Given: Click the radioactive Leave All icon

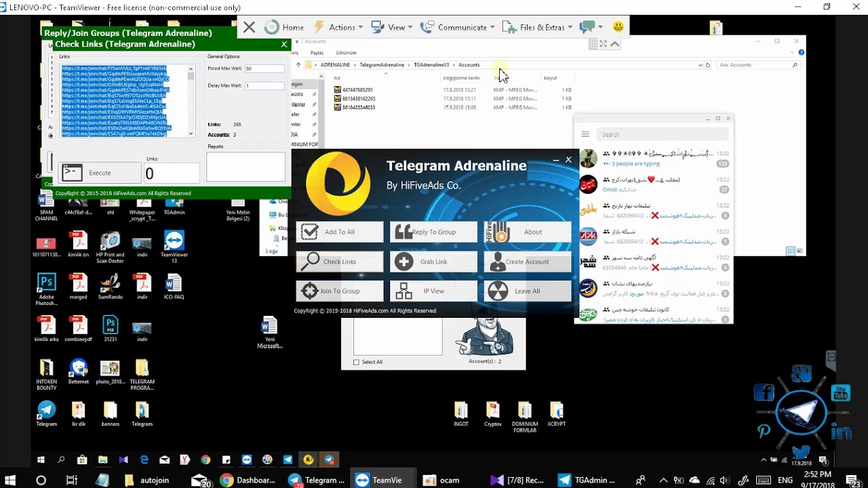Looking at the screenshot, I should 498,291.
